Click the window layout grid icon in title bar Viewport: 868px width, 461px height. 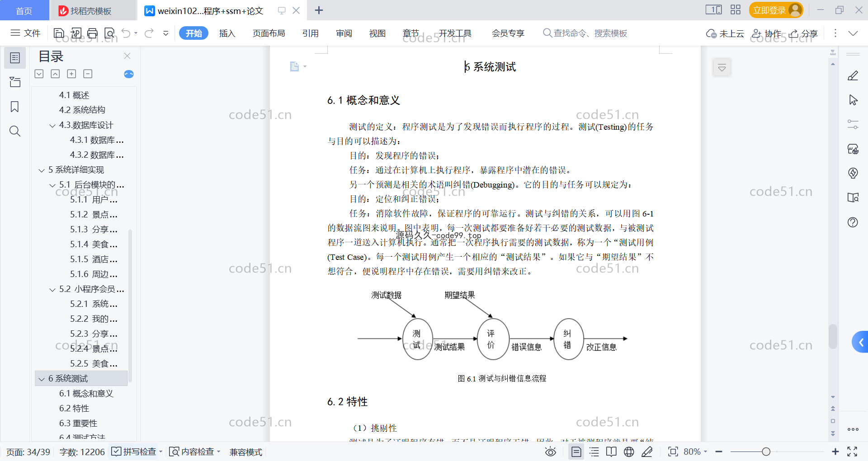[736, 10]
